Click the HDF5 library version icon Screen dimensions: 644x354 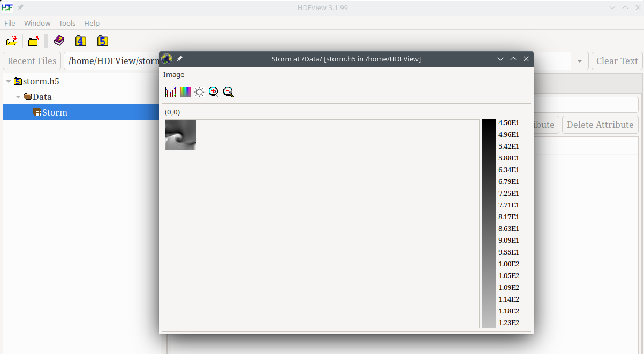coord(103,41)
